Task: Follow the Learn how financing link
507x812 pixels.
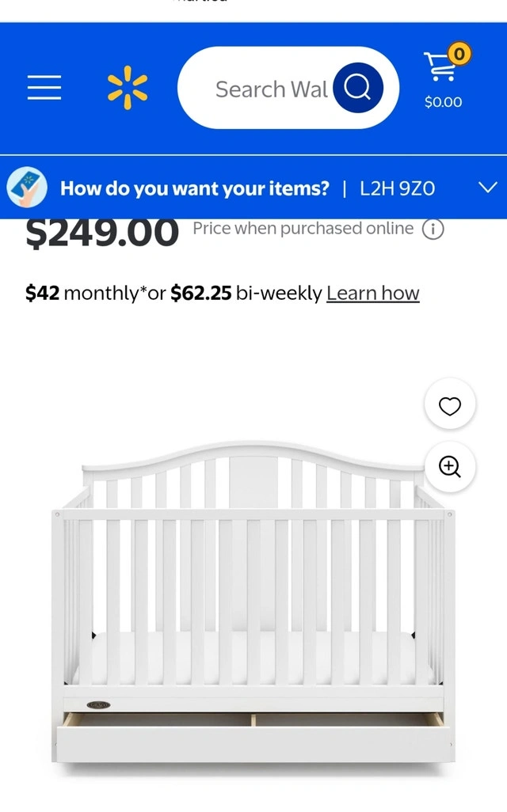Action: coord(373,293)
